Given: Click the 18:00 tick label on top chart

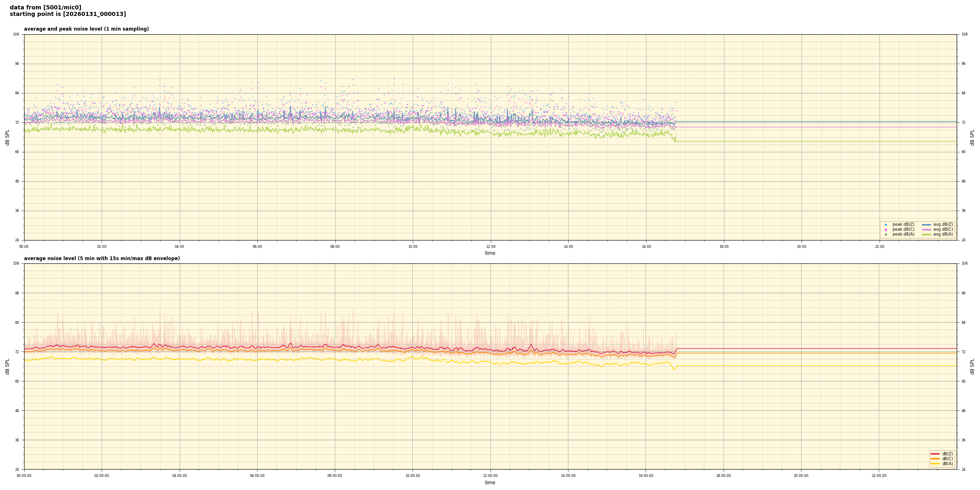Looking at the screenshot, I should coord(724,247).
